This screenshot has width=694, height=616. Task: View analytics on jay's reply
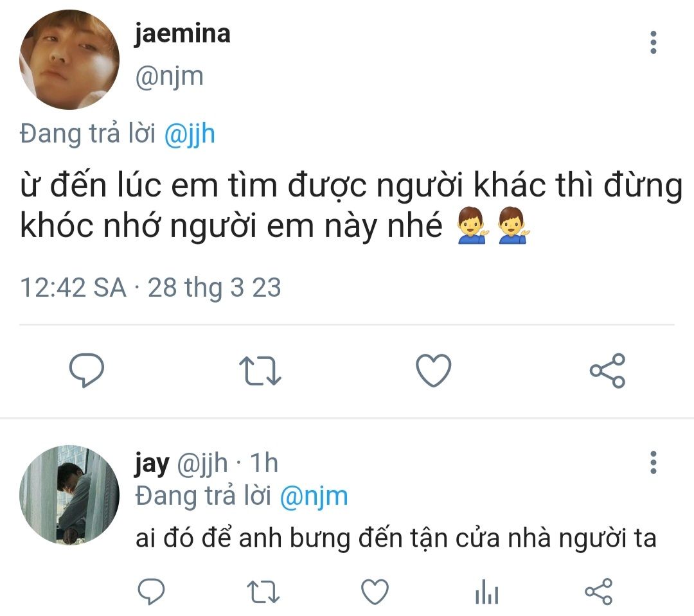[487, 592]
